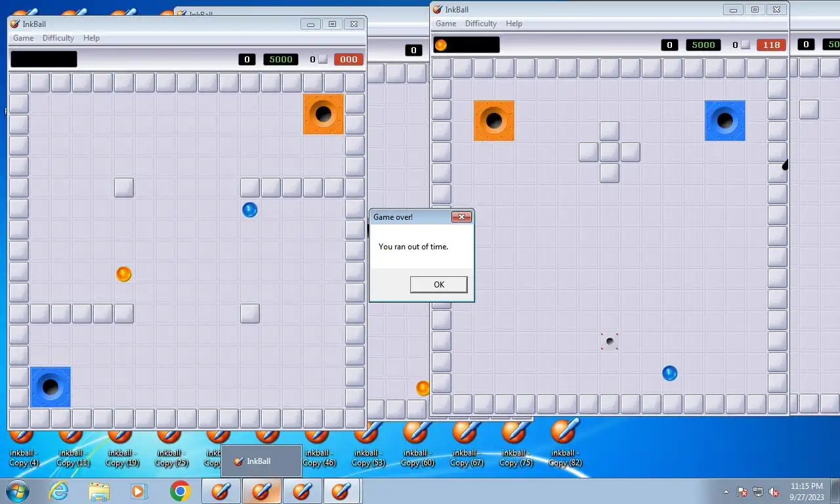
Task: Click the network tray icon
Action: pos(758,492)
